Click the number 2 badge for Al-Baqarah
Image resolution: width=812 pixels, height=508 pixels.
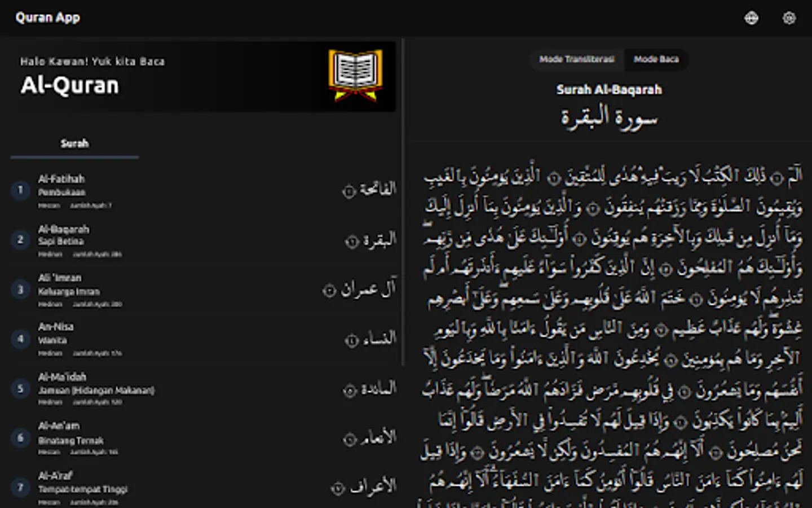tap(20, 240)
